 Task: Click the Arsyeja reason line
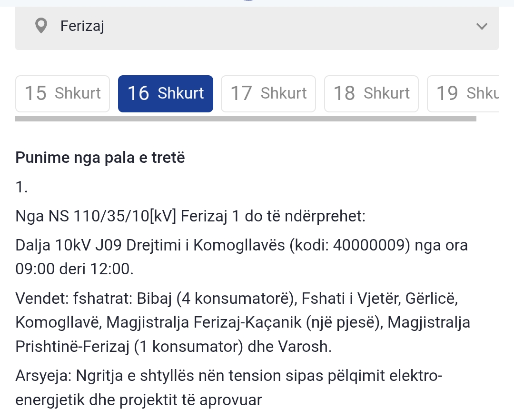click(x=228, y=376)
